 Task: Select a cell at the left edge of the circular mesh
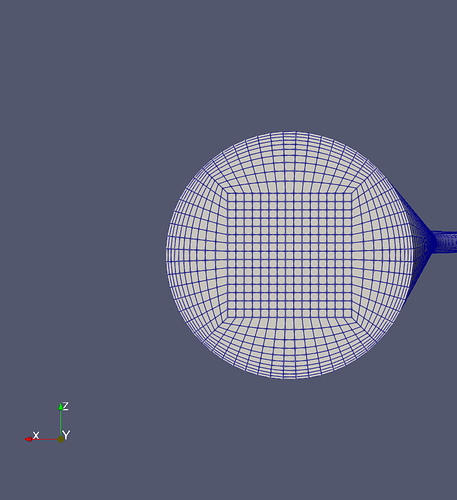[x=169, y=255]
